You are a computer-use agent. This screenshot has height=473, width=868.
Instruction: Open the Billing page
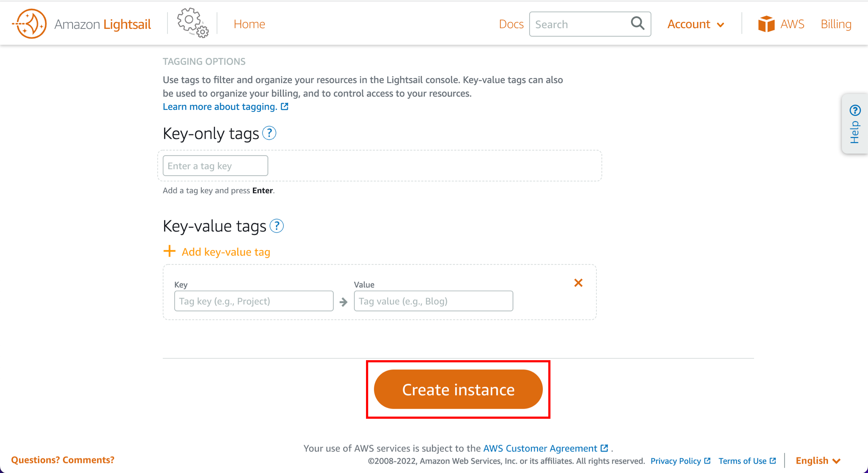click(836, 24)
